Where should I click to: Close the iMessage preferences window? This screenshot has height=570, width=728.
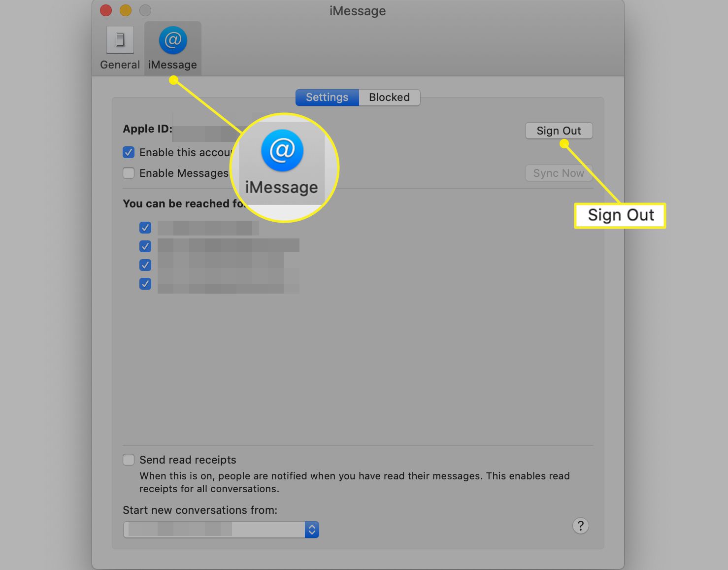[106, 10]
